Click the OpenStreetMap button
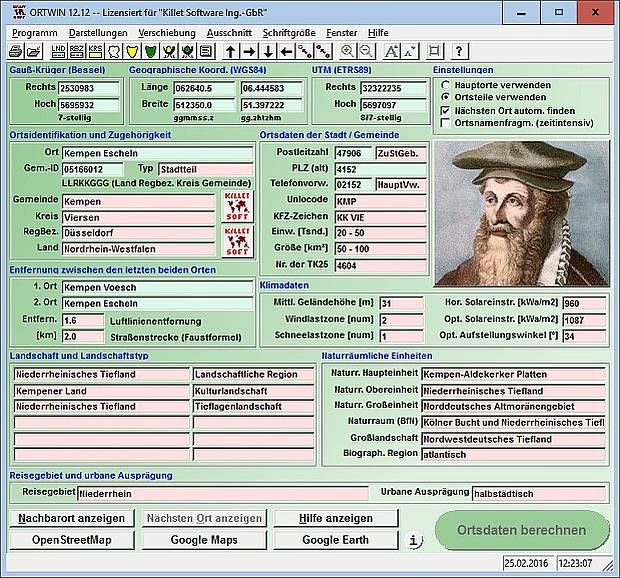 [x=72, y=540]
